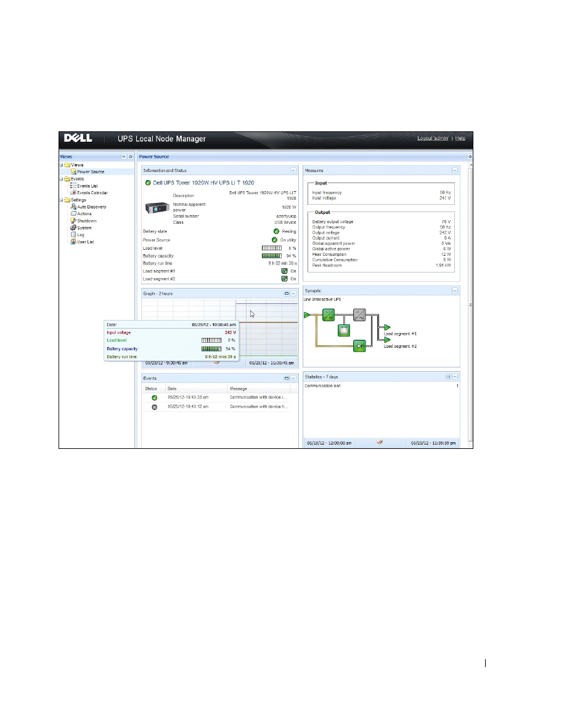Click the Battery capacity bar gauge
This screenshot has width=588, height=706.
272,256
